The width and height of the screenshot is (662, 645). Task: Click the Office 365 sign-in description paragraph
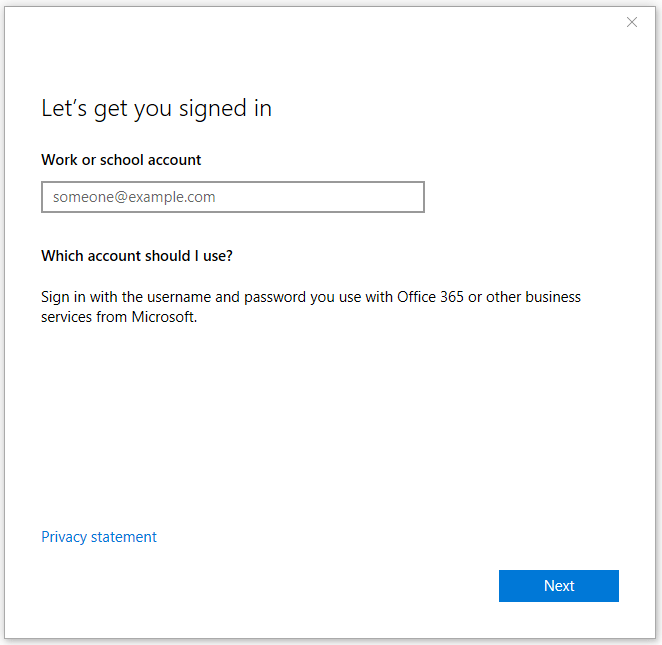coord(311,307)
